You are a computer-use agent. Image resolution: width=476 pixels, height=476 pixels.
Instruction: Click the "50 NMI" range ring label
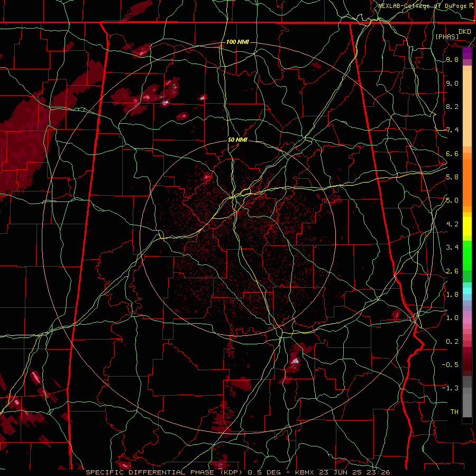[237, 140]
